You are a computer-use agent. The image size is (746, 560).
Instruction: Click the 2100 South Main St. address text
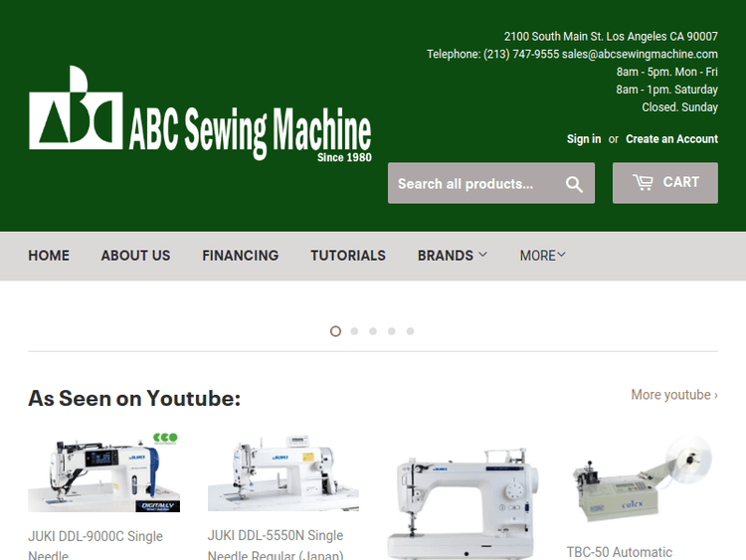[611, 37]
